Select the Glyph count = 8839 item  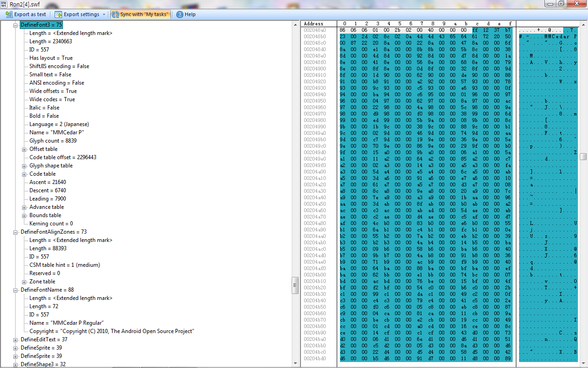[x=53, y=141]
